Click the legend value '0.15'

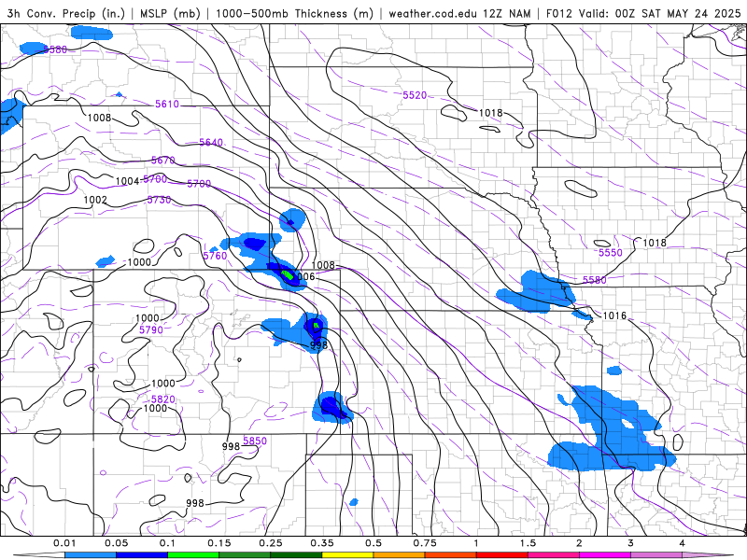[219, 543]
